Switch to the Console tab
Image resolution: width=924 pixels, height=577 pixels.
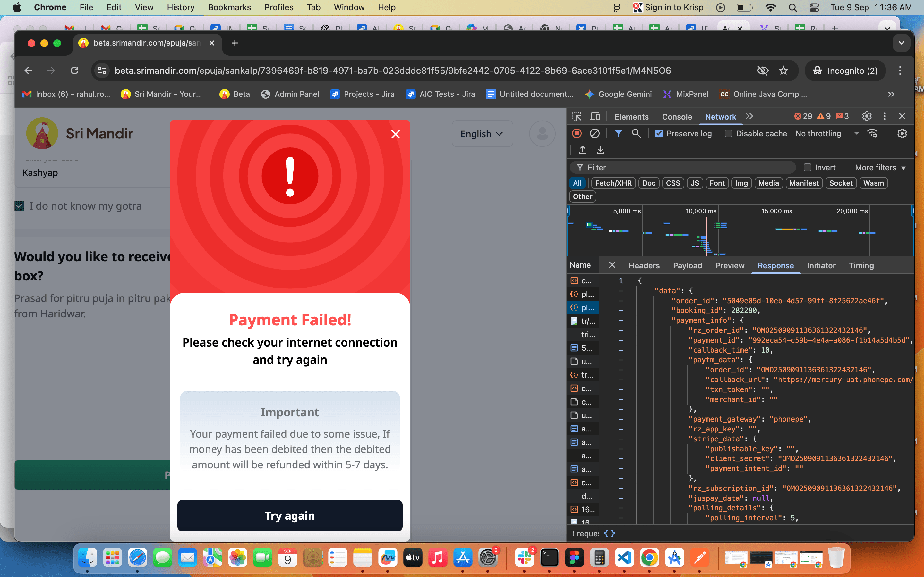(x=677, y=117)
